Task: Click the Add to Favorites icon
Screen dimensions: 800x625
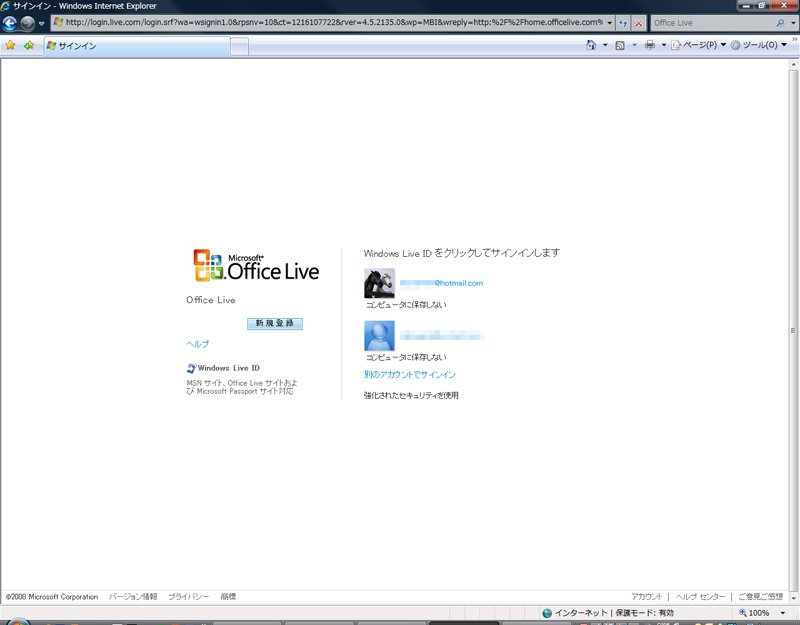Action: pos(29,45)
